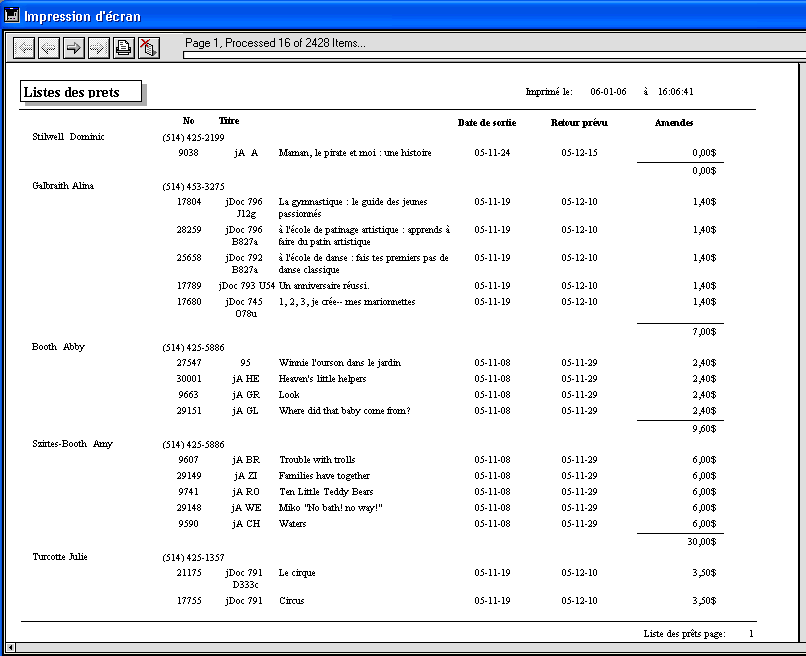806x656 pixels.
Task: Click the horizontal scrollbar left arrow
Action: point(11,649)
